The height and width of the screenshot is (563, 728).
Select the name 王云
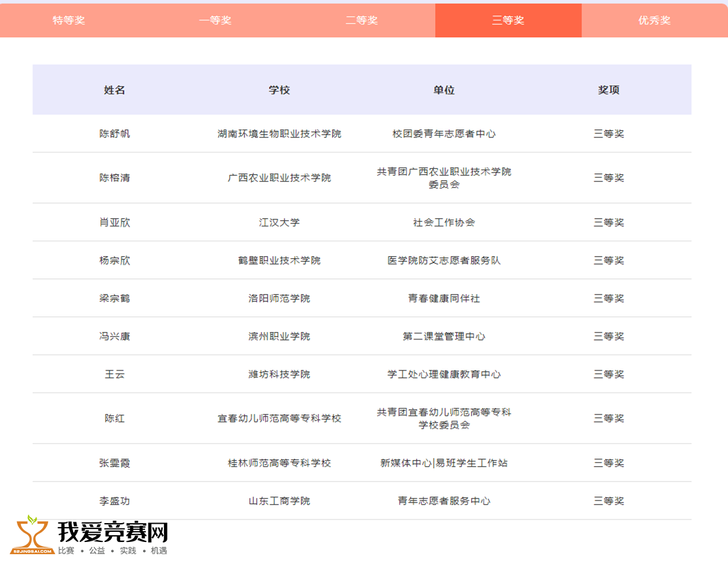coord(115,375)
